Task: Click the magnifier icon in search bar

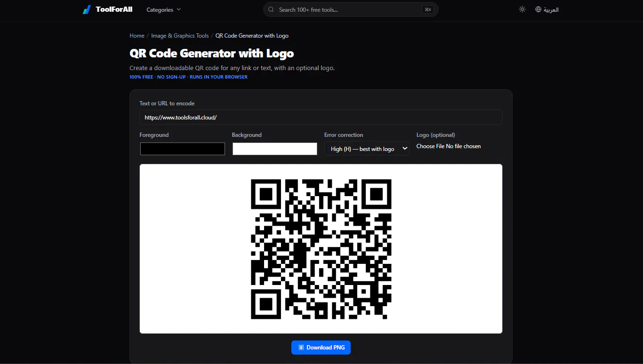Action: click(x=271, y=9)
